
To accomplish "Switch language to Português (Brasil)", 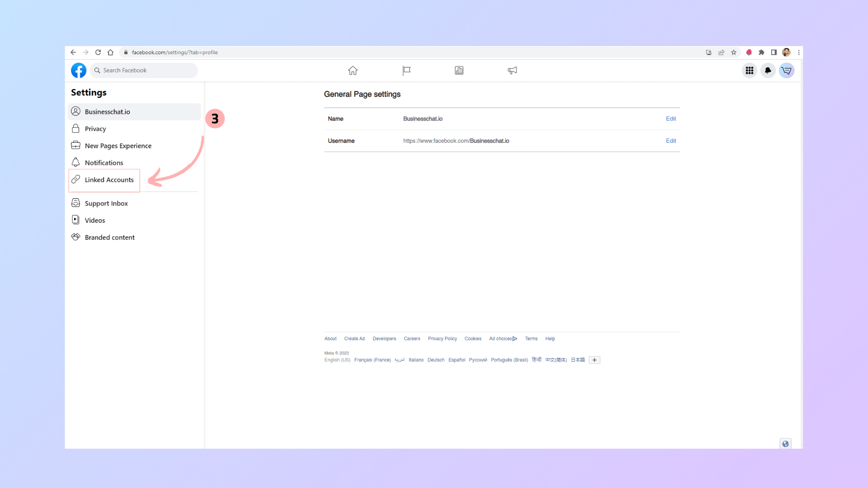I will (509, 360).
